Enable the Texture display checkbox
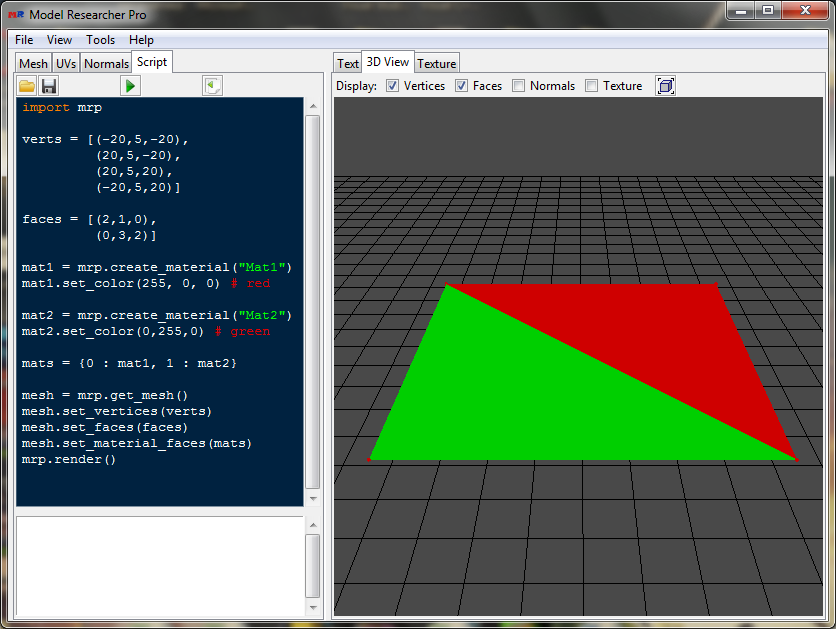 tap(591, 86)
